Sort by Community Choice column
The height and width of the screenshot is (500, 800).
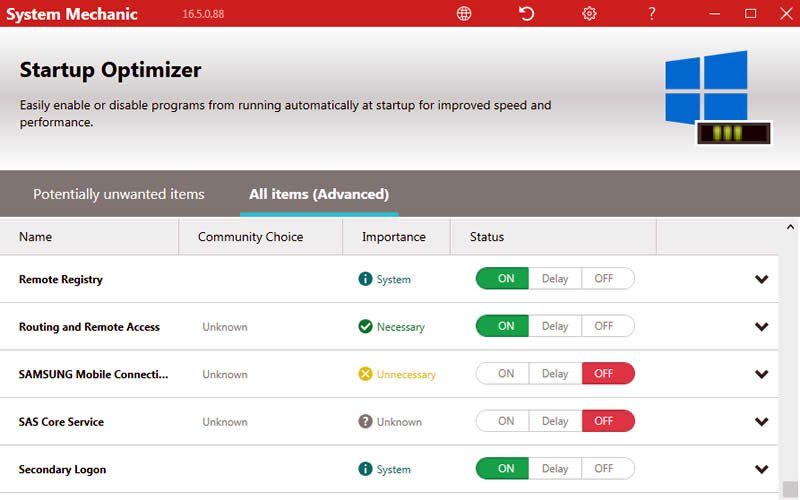coord(261,237)
